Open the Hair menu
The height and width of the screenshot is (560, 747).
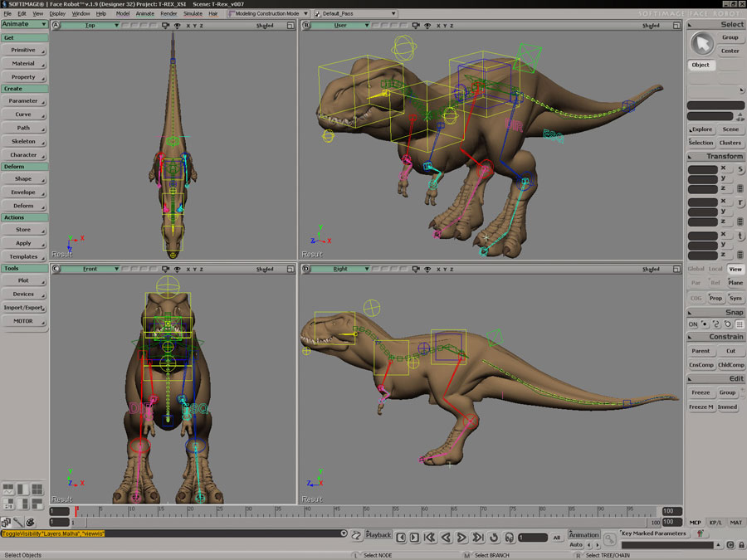click(x=213, y=14)
